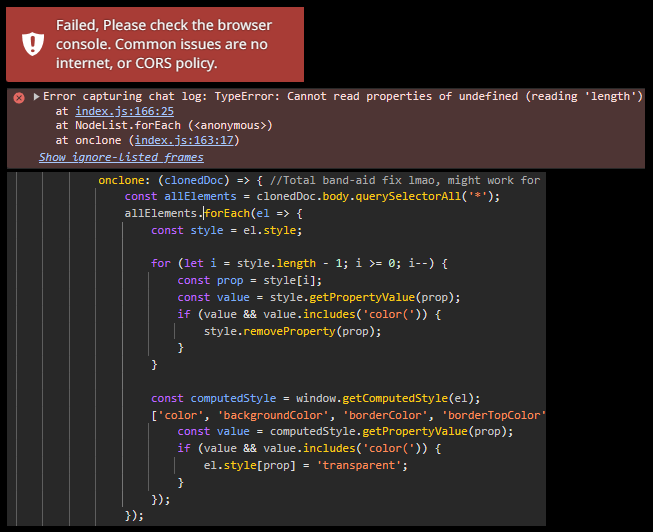Click the 'style.removeProperty(prop);' line
This screenshot has width=653, height=532.
click(x=292, y=331)
